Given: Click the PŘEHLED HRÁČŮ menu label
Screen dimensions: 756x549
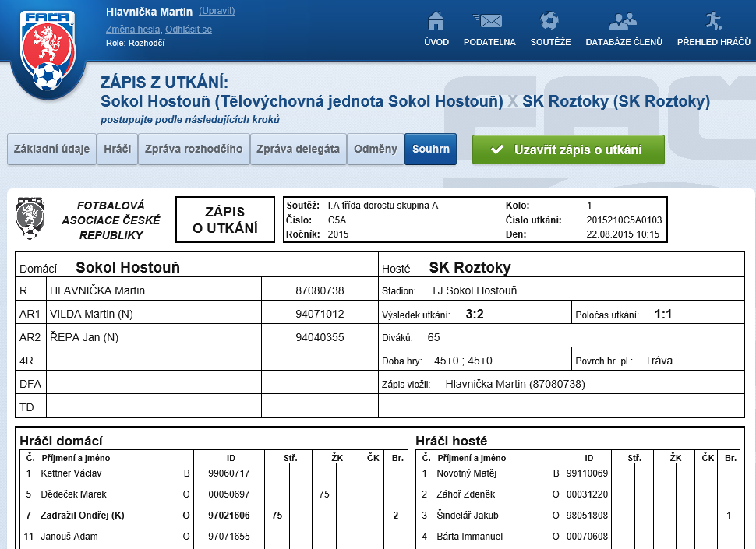Looking at the screenshot, I should [x=714, y=42].
